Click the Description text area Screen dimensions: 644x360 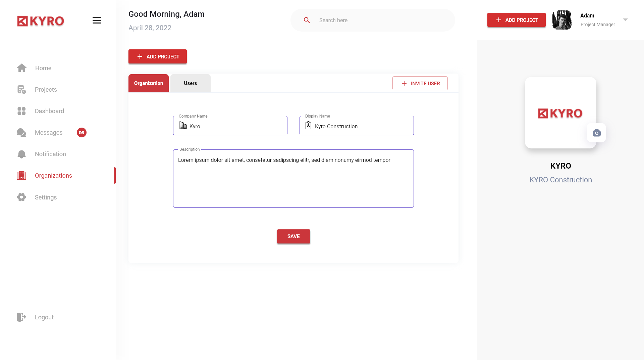pos(293,178)
